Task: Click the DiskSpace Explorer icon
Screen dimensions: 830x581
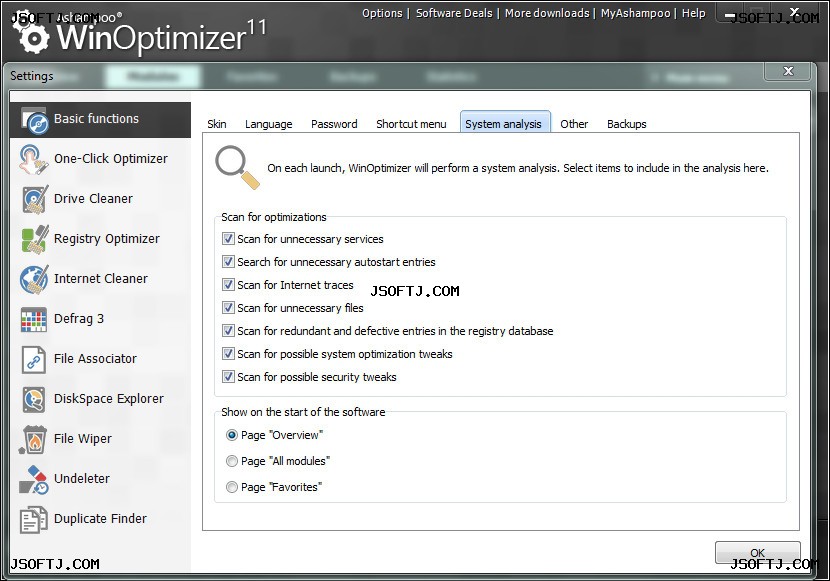Action: (x=34, y=400)
